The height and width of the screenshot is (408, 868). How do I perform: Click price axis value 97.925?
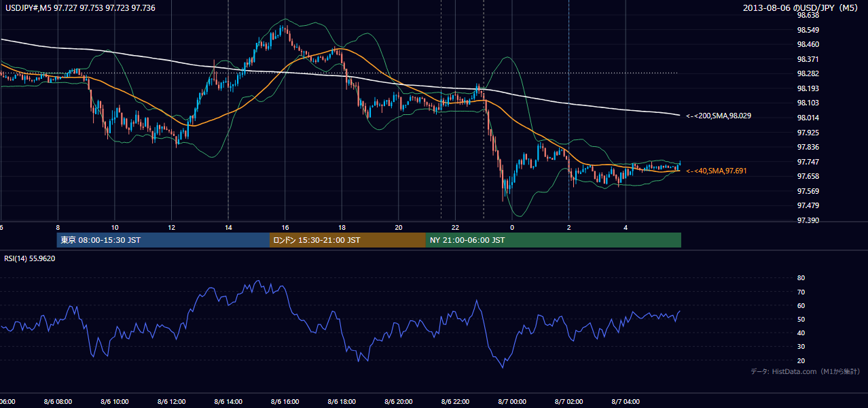pos(808,132)
